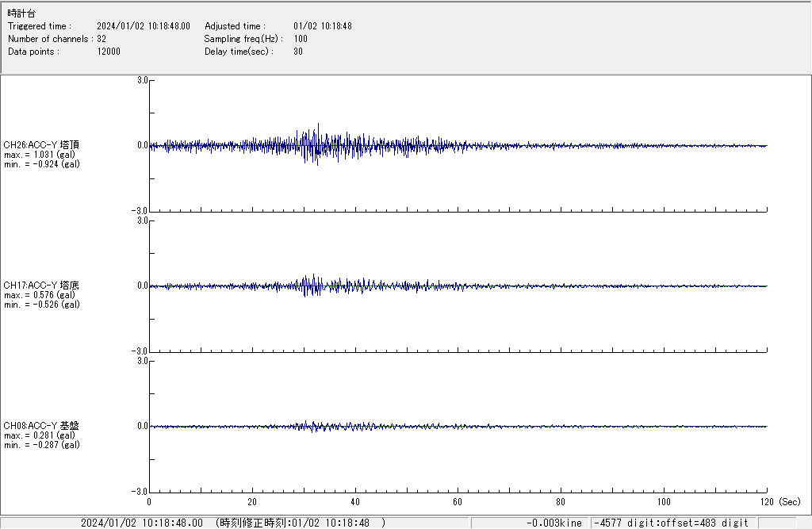Select the Adjusted time value in header
The width and height of the screenshot is (812, 529).
[322, 26]
